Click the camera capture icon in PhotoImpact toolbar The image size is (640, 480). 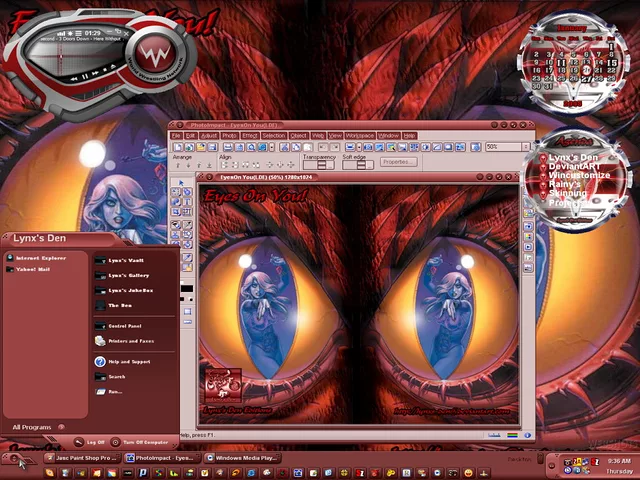tap(368, 147)
